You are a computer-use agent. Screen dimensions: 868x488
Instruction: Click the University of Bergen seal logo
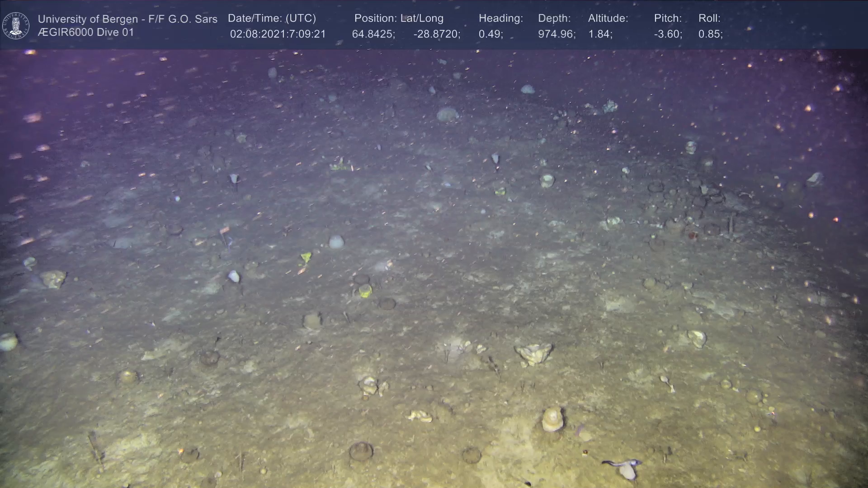click(x=16, y=25)
